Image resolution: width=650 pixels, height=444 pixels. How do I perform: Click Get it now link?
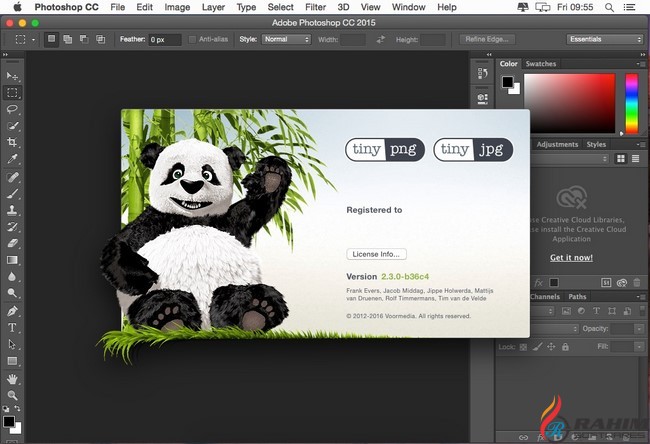coord(571,257)
